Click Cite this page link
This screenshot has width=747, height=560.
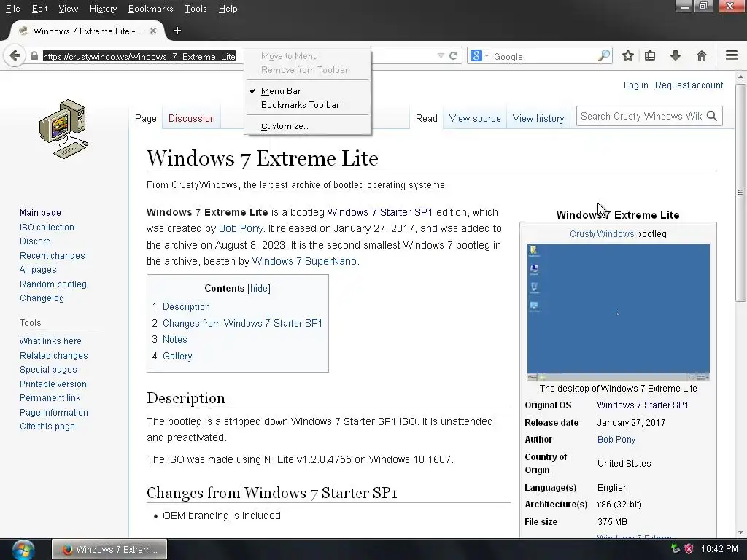(47, 427)
